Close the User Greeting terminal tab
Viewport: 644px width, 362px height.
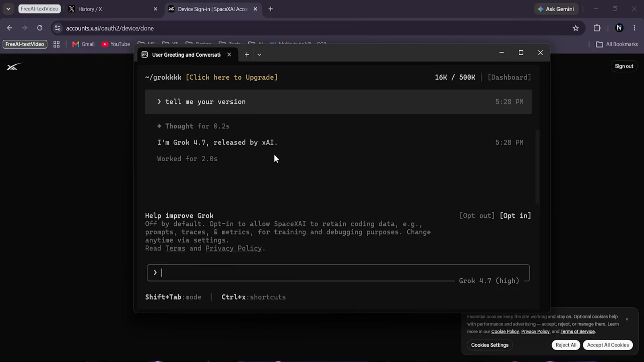pos(229,54)
